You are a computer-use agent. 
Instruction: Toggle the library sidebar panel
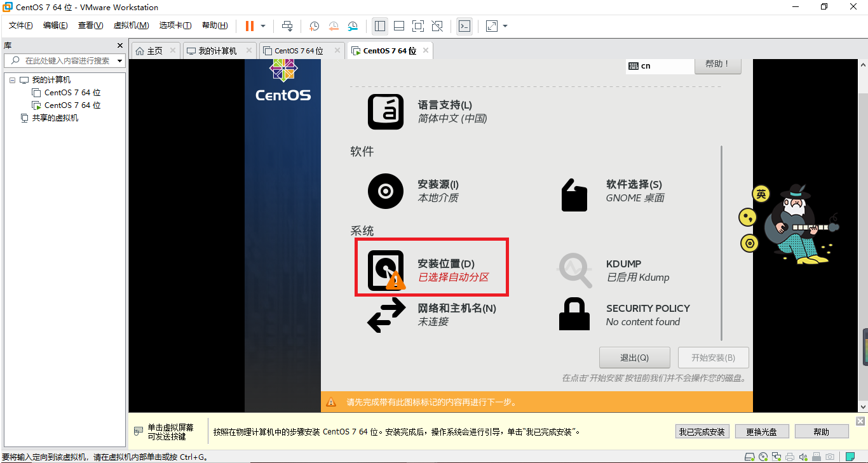coord(379,26)
